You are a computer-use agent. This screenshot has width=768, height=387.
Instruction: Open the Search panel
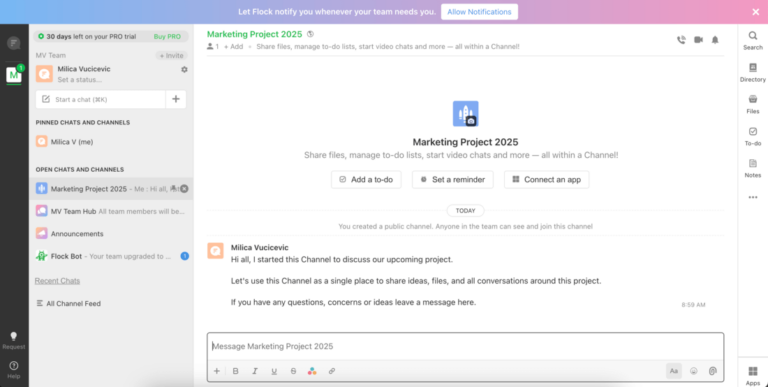(x=753, y=40)
